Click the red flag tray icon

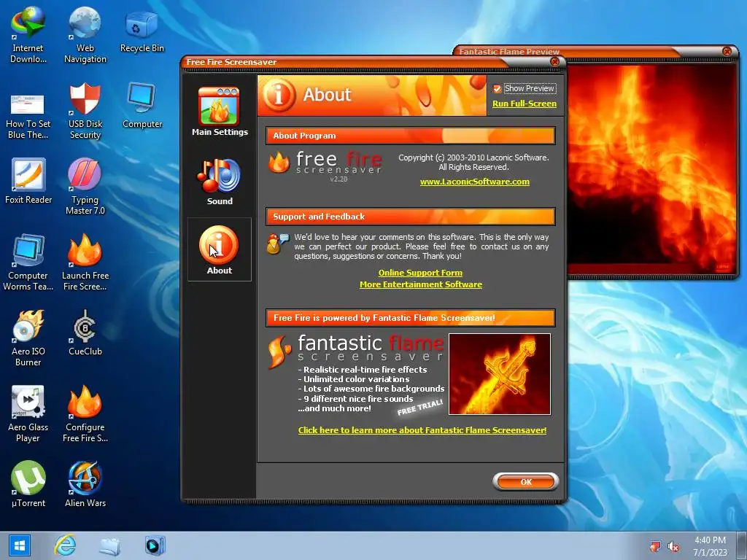(656, 546)
